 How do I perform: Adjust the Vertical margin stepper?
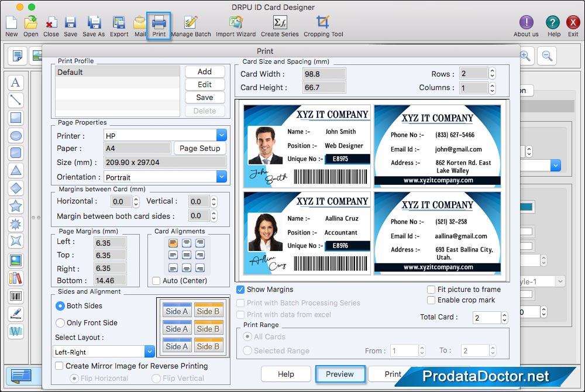[x=214, y=202]
